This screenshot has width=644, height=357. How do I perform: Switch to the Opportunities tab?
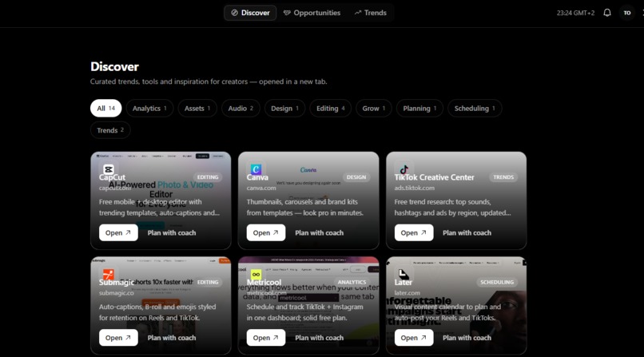(x=312, y=13)
